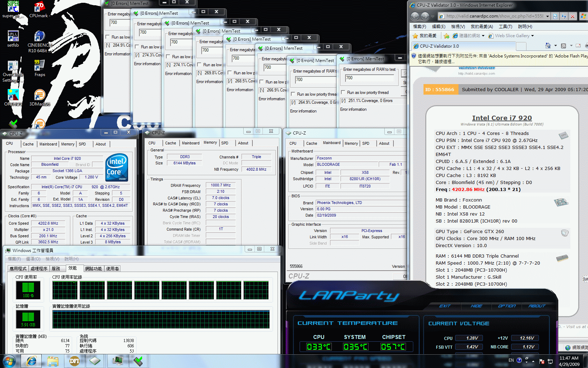
Task: Switch to Cache tab in left CPU-Z window
Action: click(x=28, y=144)
